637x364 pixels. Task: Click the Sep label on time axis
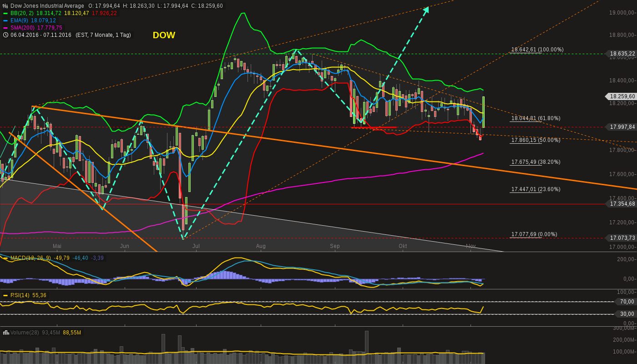(x=335, y=246)
